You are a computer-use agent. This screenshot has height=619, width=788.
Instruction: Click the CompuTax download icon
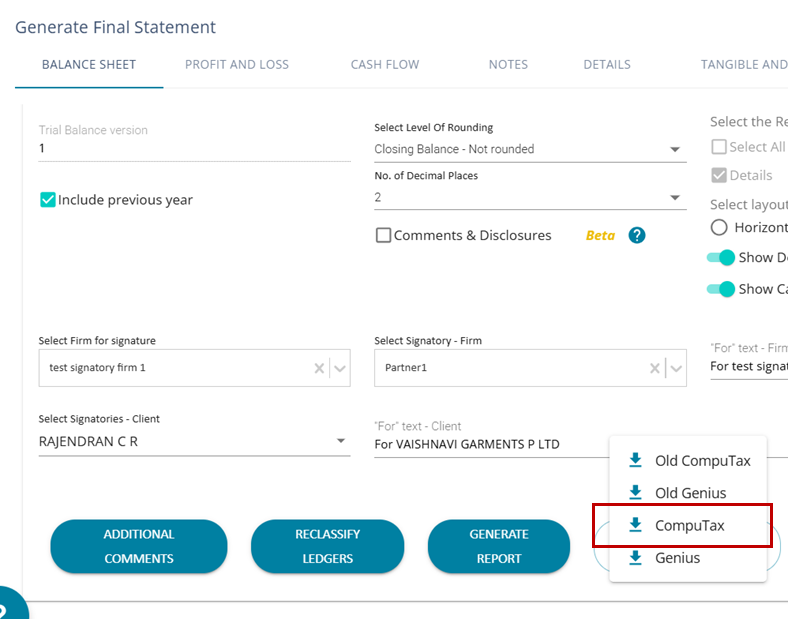(634, 525)
